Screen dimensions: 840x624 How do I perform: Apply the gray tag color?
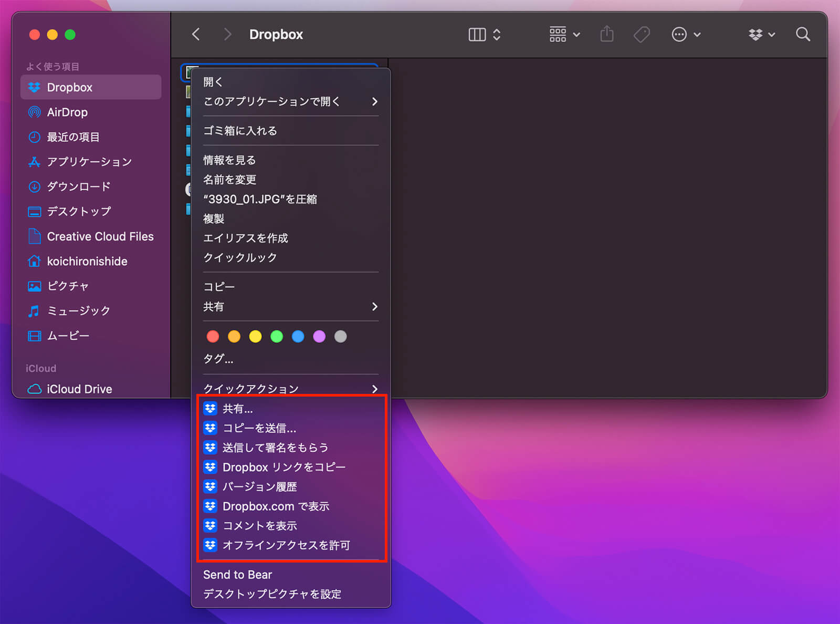point(340,336)
